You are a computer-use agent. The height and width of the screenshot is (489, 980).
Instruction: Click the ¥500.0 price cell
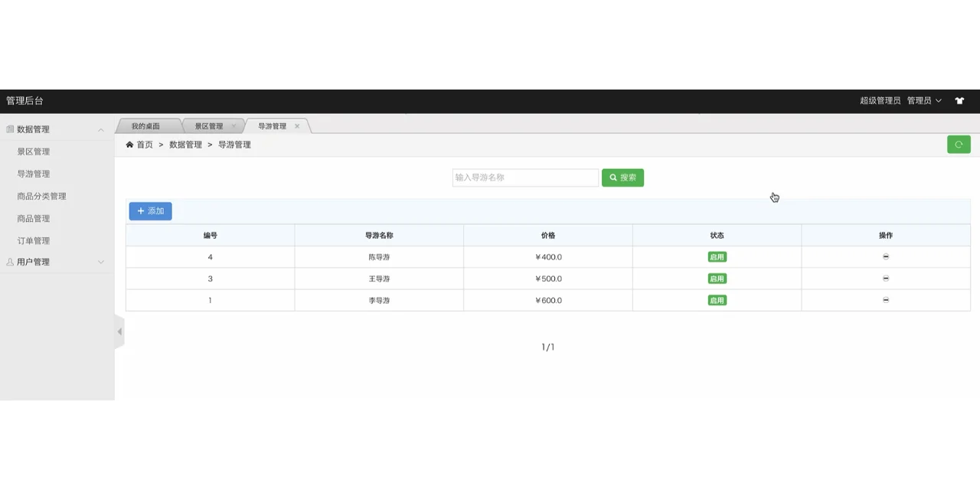point(548,279)
